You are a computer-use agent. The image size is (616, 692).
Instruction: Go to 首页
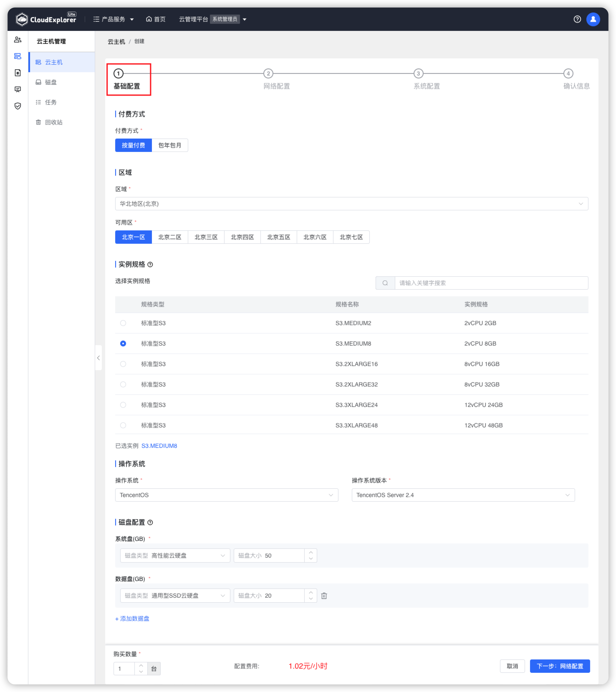tap(156, 19)
